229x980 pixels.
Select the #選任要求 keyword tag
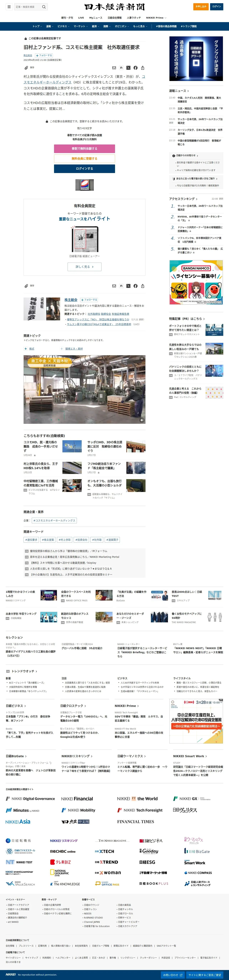(x=32, y=539)
